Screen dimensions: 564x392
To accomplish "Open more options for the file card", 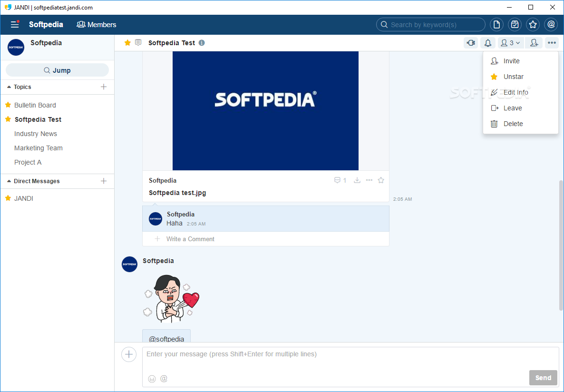I will (x=369, y=180).
